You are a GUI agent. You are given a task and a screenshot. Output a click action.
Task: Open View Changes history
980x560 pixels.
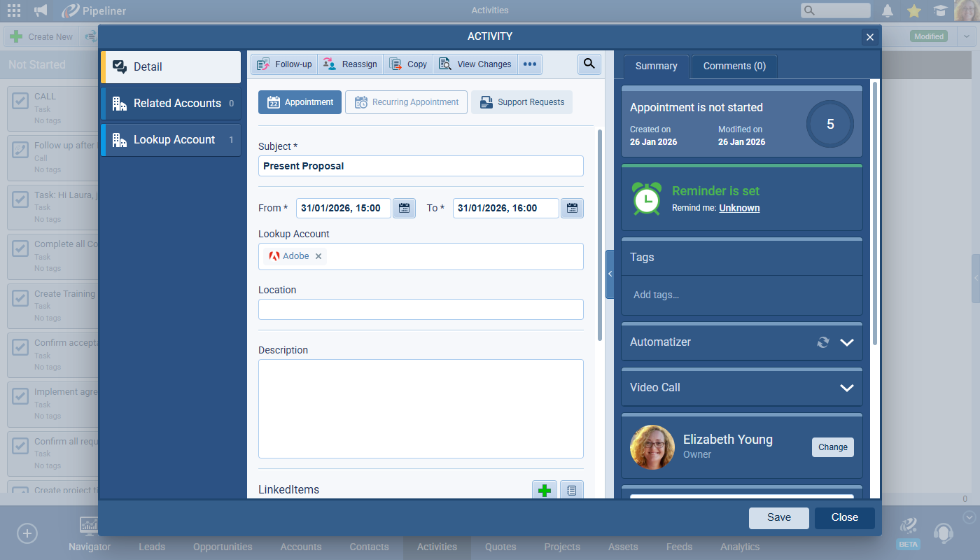(475, 64)
